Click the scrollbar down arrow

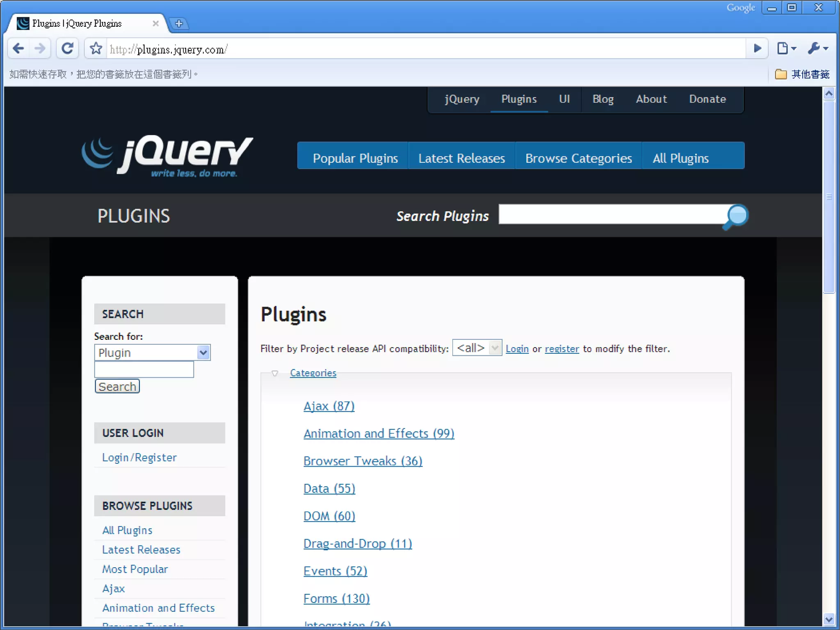point(829,619)
